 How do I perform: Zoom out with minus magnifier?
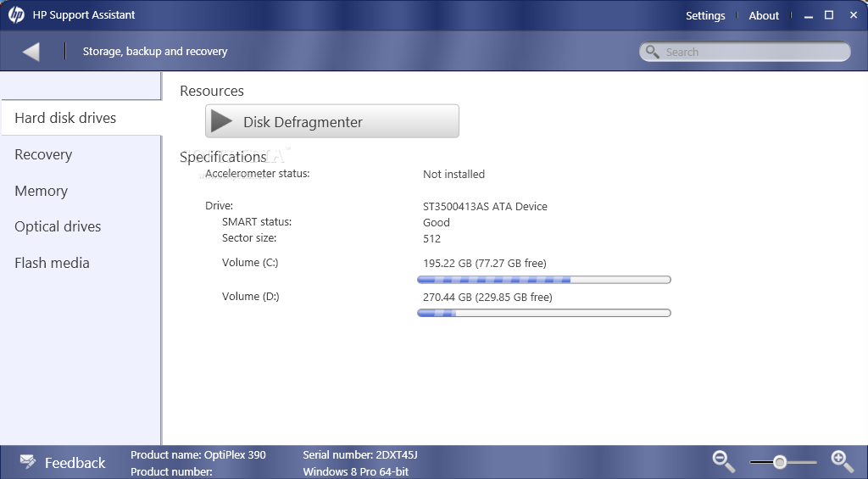(723, 461)
